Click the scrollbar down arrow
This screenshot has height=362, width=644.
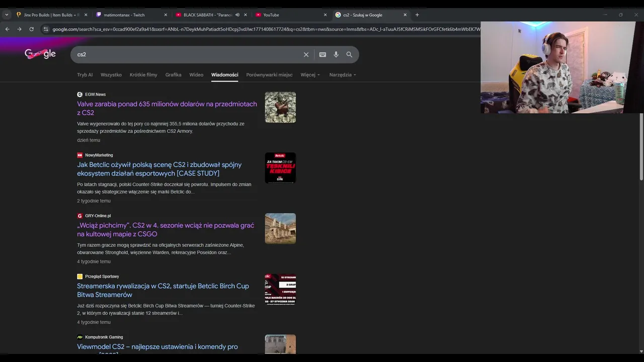coord(641,351)
